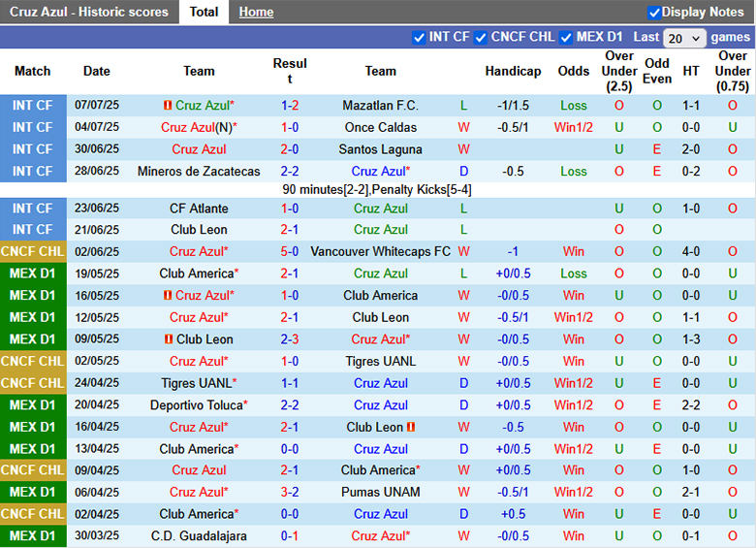
Task: Click the Odd Even column header
Action: click(x=657, y=71)
